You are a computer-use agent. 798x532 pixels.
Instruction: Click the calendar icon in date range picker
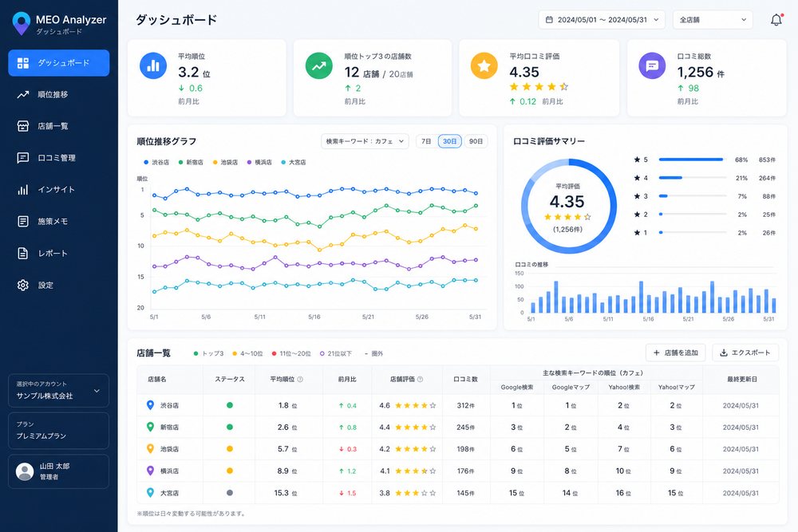pos(549,20)
